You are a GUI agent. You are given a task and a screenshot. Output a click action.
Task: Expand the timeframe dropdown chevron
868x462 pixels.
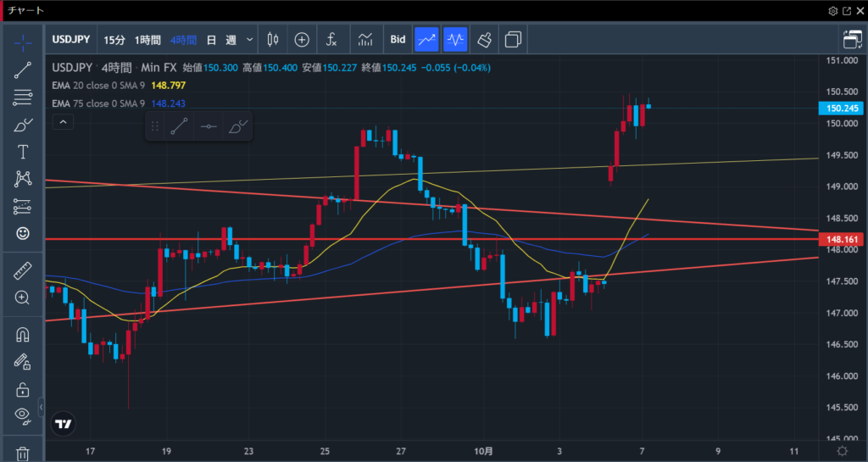(250, 39)
